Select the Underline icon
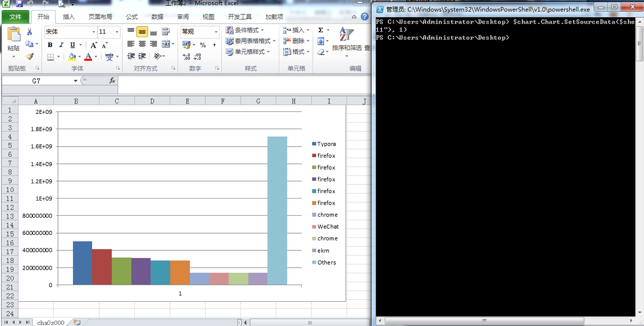 point(72,45)
